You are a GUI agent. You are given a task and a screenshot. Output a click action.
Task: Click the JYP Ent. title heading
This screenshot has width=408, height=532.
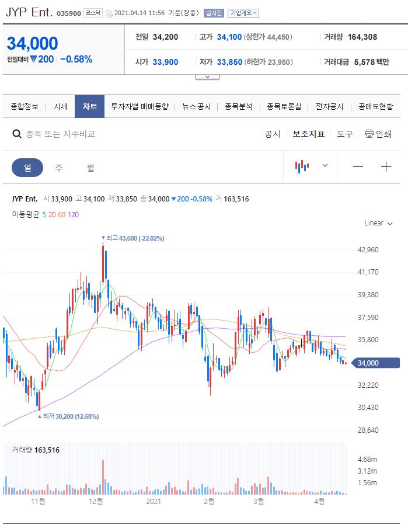pyautogui.click(x=29, y=12)
